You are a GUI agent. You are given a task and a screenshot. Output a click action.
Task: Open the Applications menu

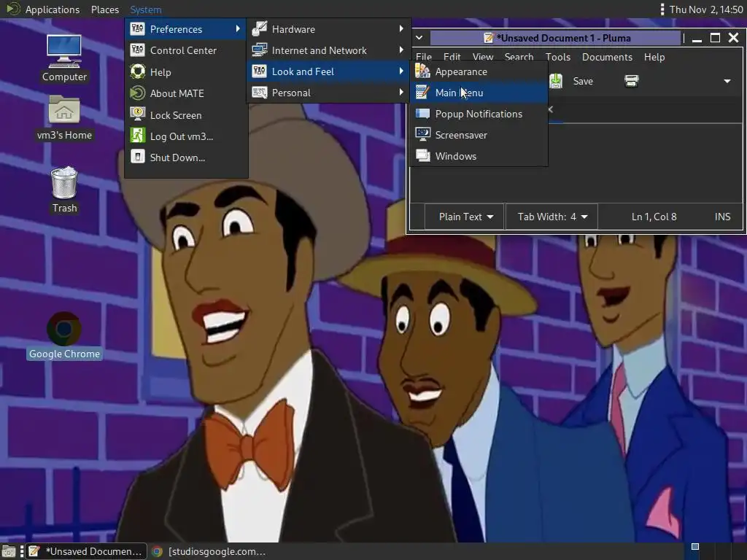[x=53, y=9]
